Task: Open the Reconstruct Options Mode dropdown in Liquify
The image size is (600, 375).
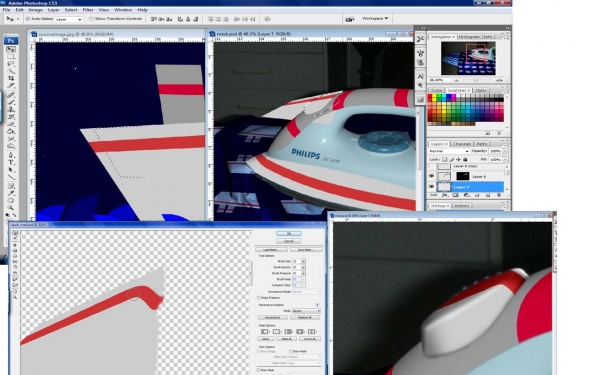Action: pyautogui.click(x=306, y=311)
